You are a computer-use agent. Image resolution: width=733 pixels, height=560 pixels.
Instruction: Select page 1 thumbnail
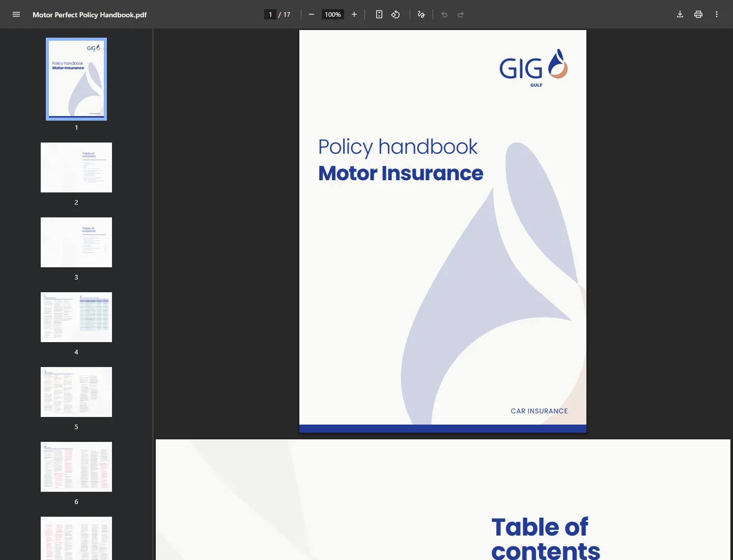pyautogui.click(x=76, y=79)
